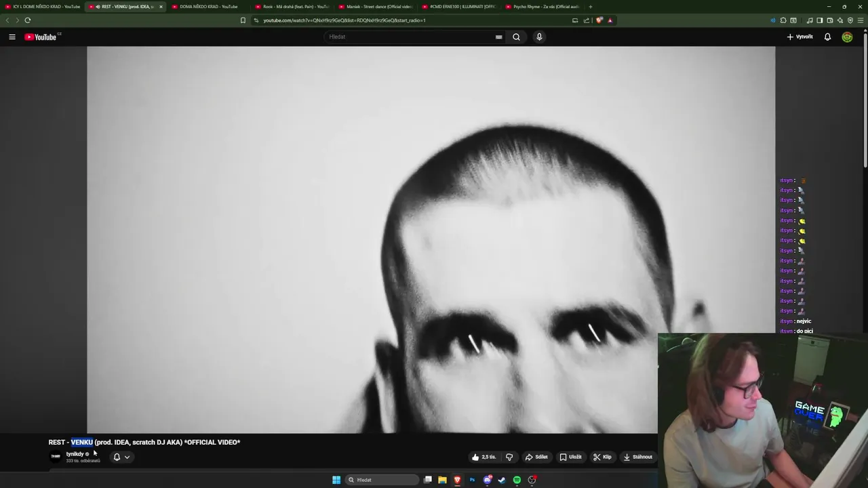Viewport: 868px width, 488px height.
Task: Open the Brave wallet icon
Action: (x=830, y=20)
